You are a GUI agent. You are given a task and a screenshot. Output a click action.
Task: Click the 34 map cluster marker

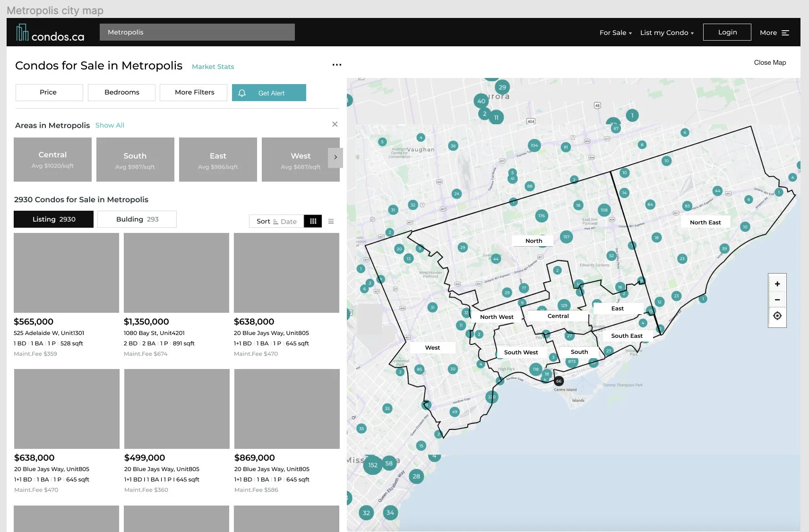pos(390,513)
